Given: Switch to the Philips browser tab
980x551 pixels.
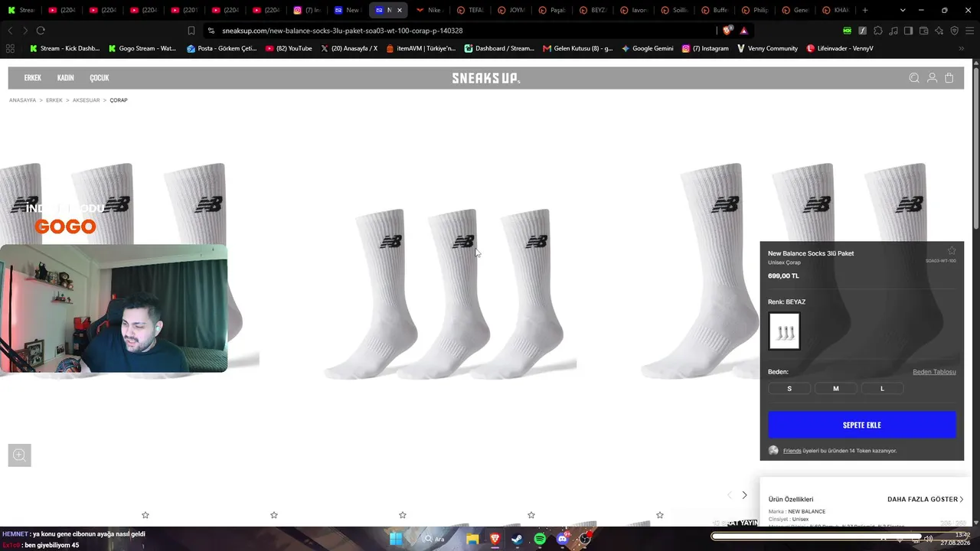Looking at the screenshot, I should click(754, 10).
